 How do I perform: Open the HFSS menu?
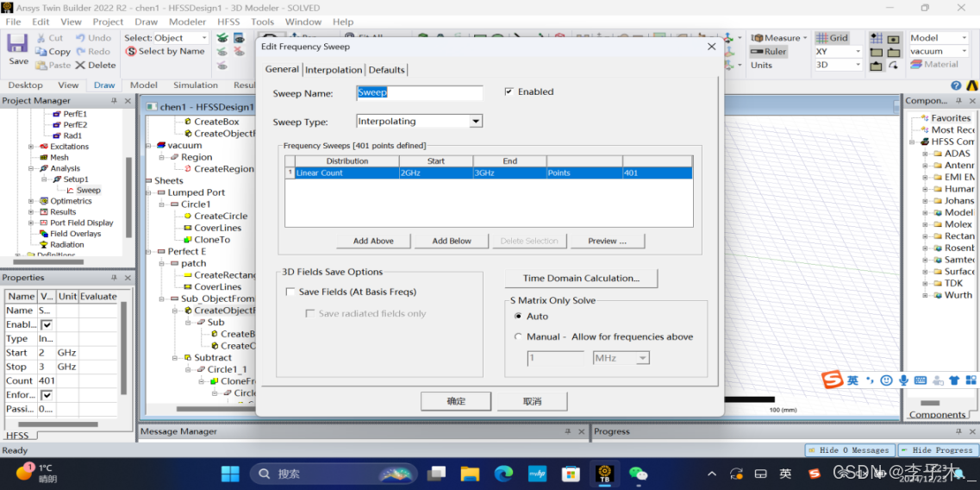click(x=228, y=22)
